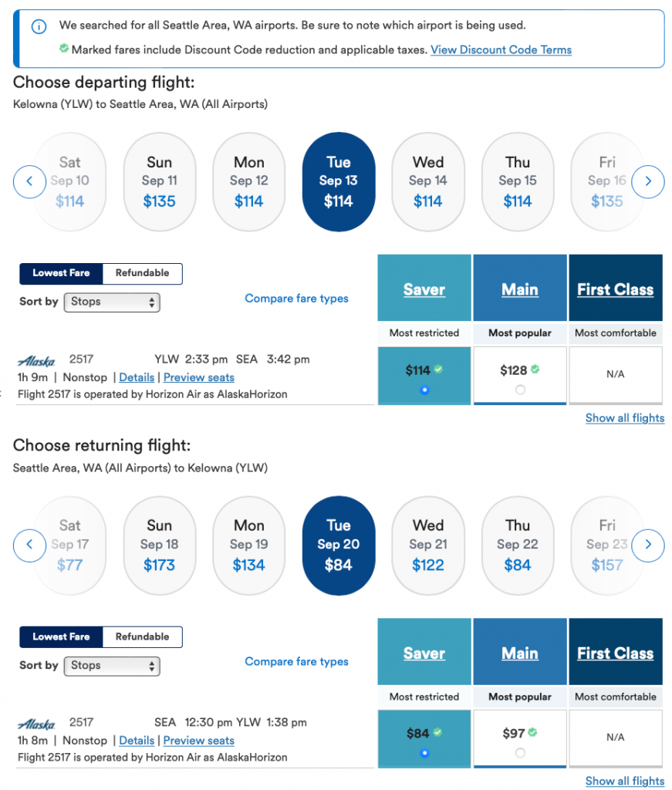Viewport: 672px width, 790px height.
Task: Click Alaska logo on departing flight 2517
Action: 36,360
